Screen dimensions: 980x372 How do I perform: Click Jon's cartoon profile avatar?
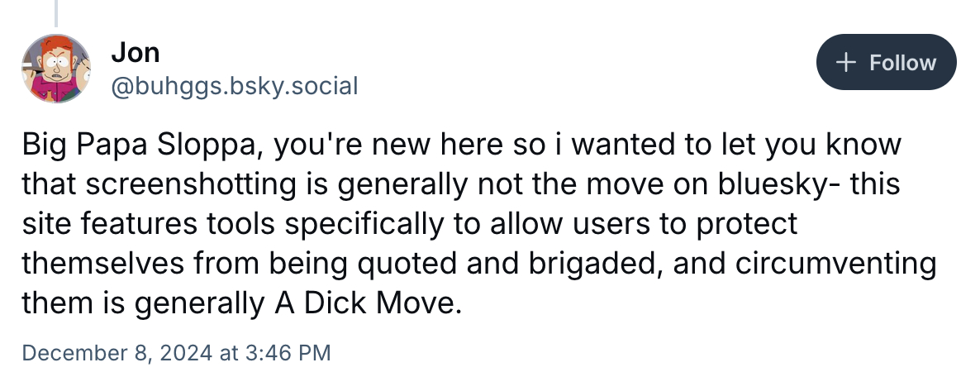pos(55,69)
